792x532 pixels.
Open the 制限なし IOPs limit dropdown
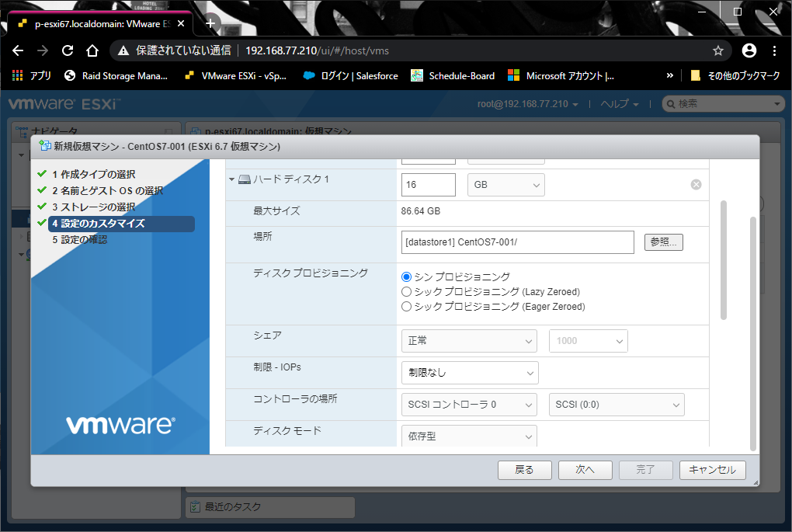click(470, 373)
